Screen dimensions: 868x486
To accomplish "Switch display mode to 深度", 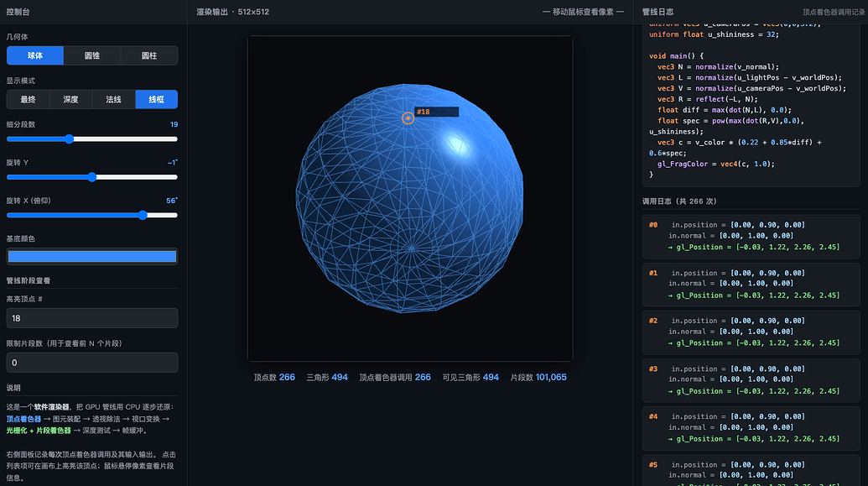I will click(x=70, y=99).
